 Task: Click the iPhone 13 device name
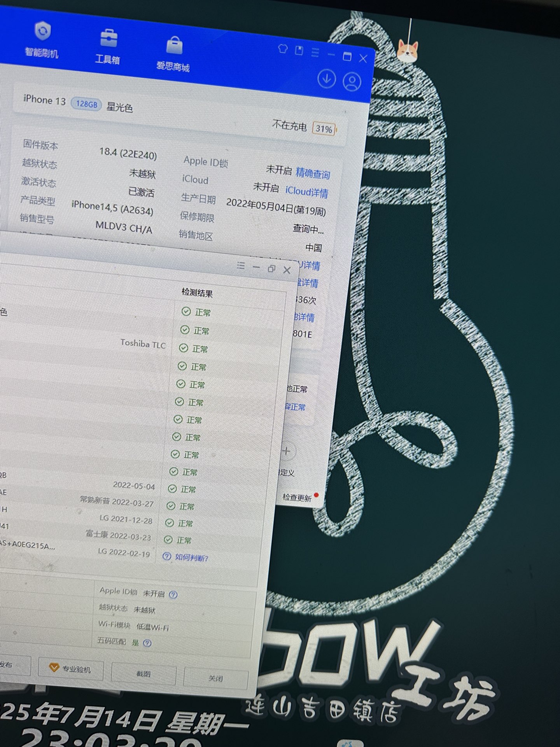[44, 100]
